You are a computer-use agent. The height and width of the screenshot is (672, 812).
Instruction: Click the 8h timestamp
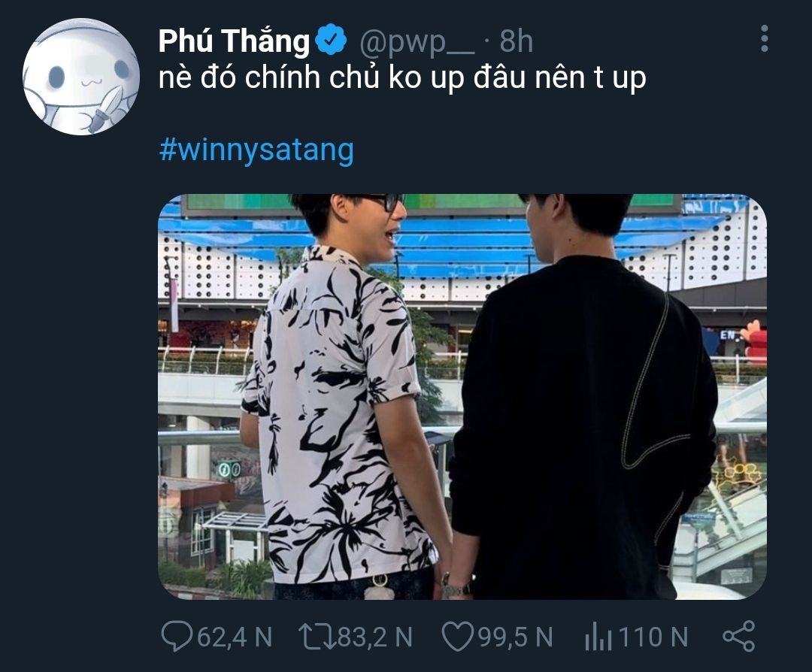coord(516,41)
